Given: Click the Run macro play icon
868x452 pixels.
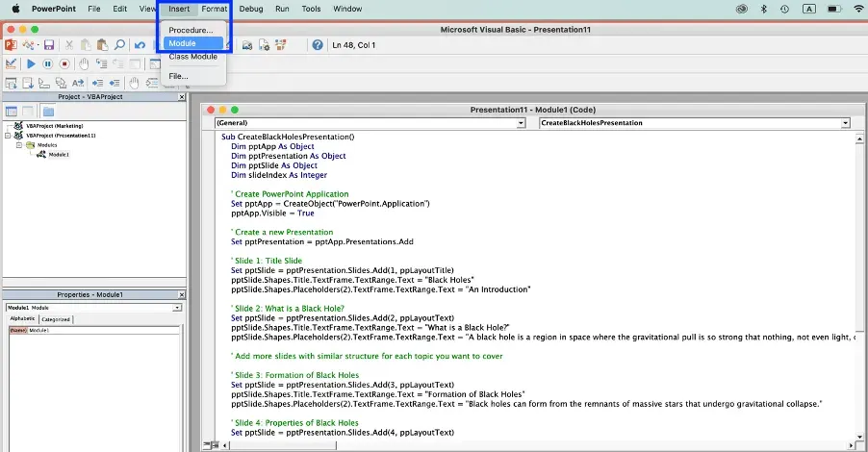Looking at the screenshot, I should pyautogui.click(x=31, y=63).
